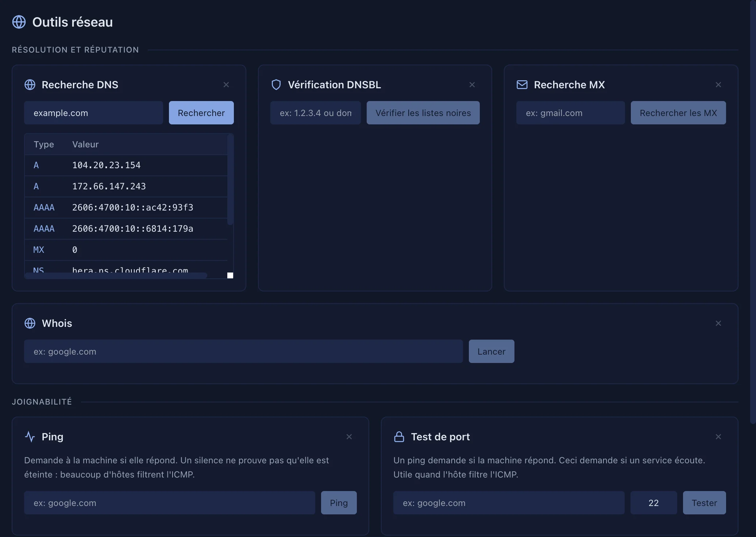Viewport: 756px width, 537px height.
Task: Select the 104.20.23.154 A record value
Action: coord(106,165)
